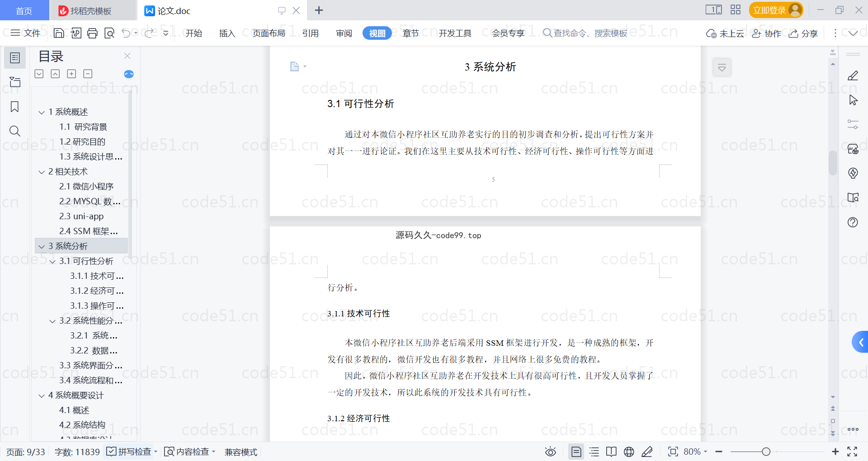Open Print Preview icon
Screen dimensions: 868x461
[x=109, y=33]
